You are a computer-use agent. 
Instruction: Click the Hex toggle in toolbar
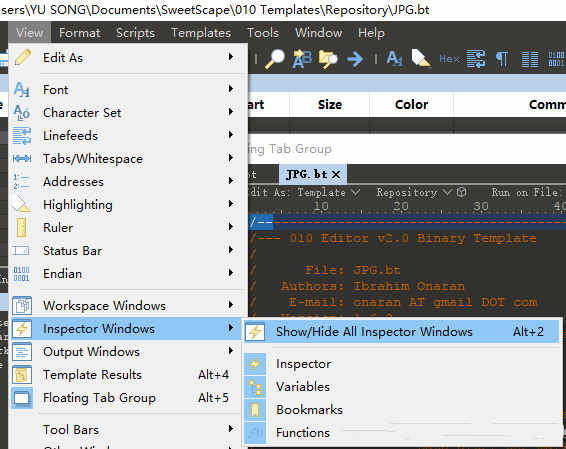pyautogui.click(x=449, y=59)
